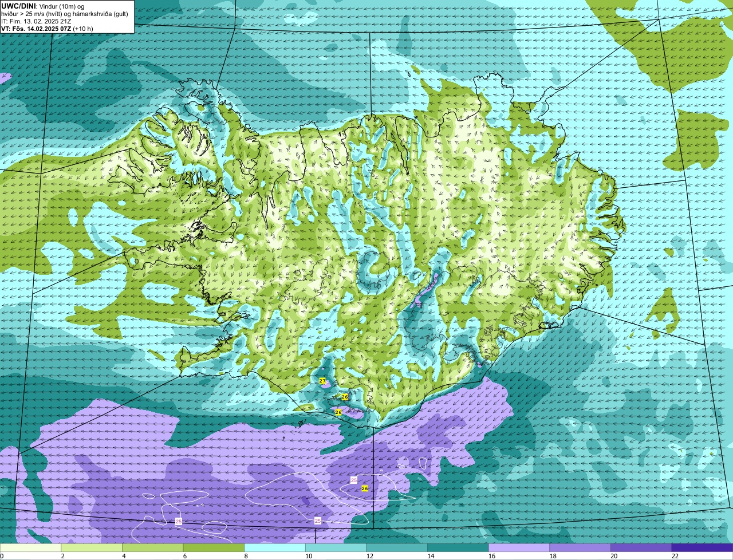Image resolution: width=733 pixels, height=560 pixels.
Task: Click the 'Vindur (10m) og' label
Action: tap(61, 6)
